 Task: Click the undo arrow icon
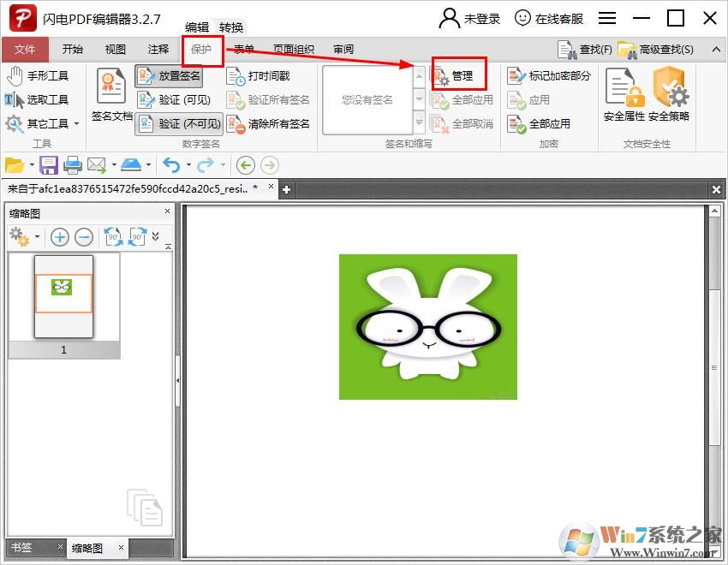pos(171,165)
